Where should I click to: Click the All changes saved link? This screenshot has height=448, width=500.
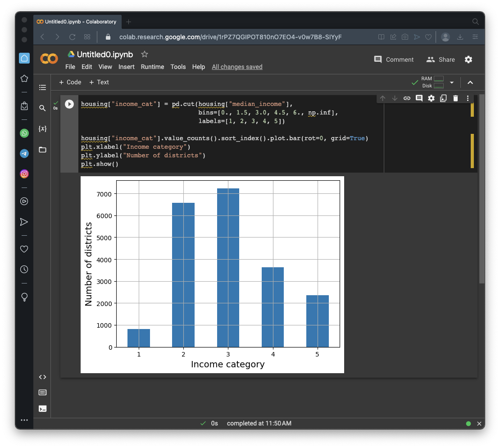pos(237,67)
